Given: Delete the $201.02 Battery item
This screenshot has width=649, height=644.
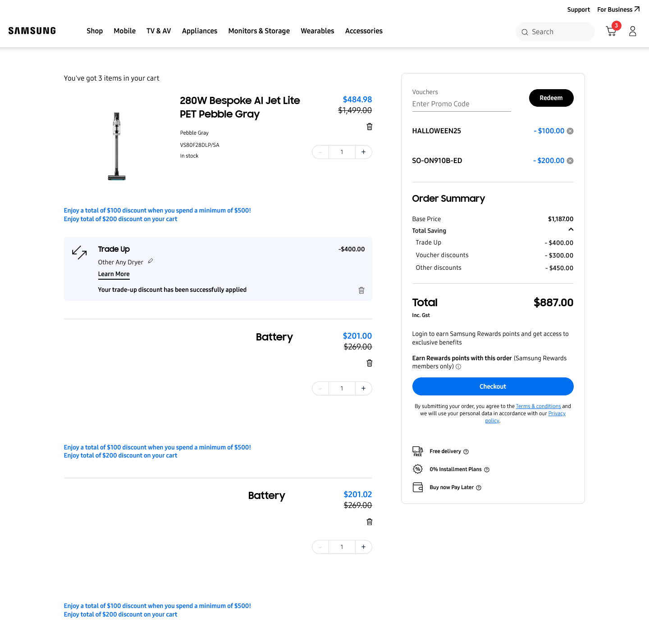Looking at the screenshot, I should [369, 522].
